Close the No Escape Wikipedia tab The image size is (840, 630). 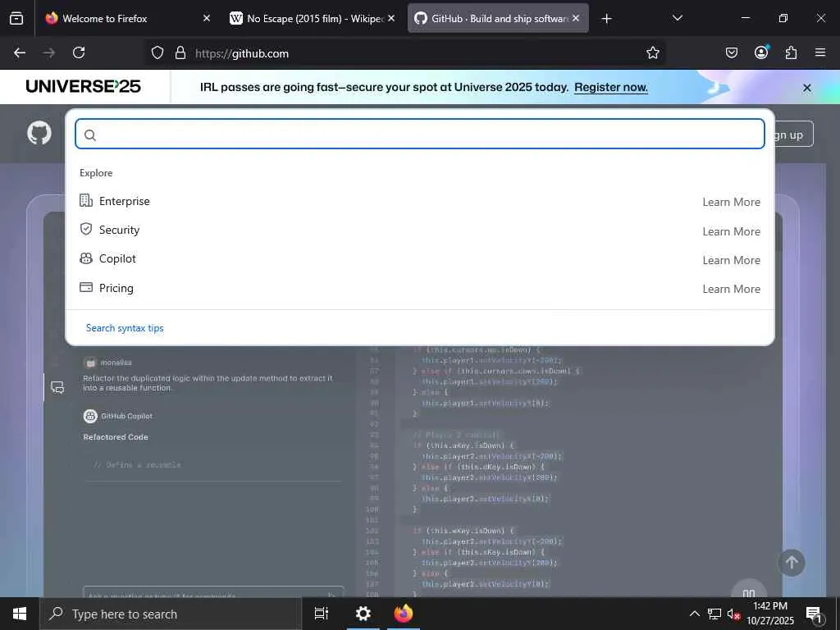pos(391,18)
